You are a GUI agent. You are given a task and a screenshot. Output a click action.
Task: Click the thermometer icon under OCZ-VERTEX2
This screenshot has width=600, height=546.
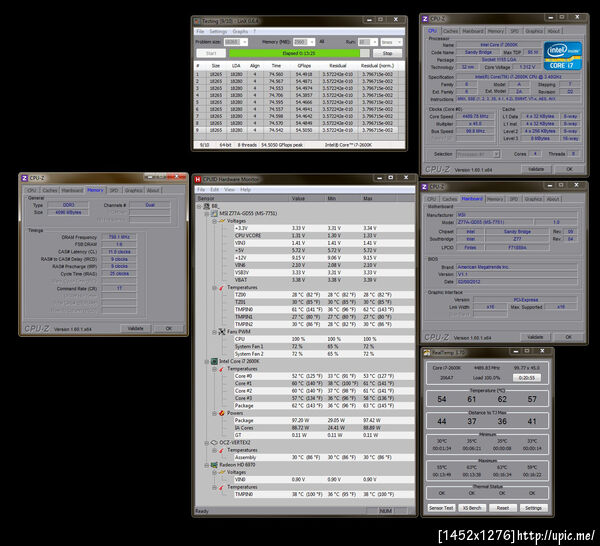point(222,450)
